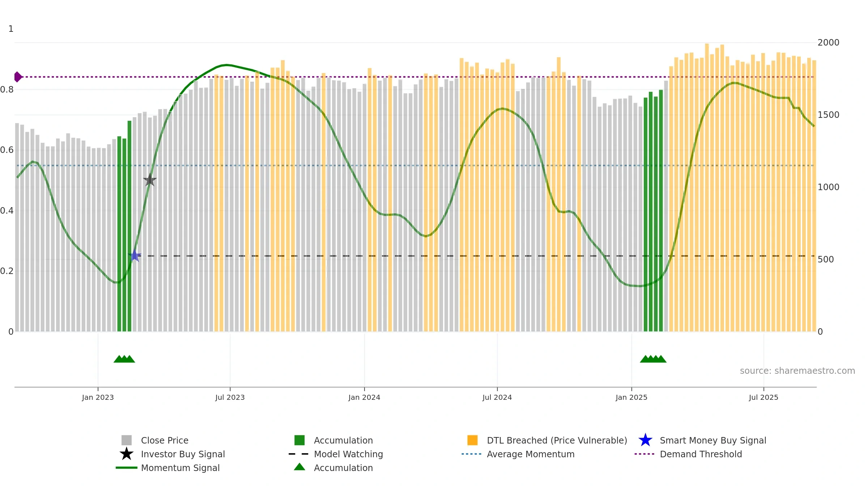868x488 pixels.
Task: Toggle the Investor Buy Signal legend entry
Action: coord(172,454)
